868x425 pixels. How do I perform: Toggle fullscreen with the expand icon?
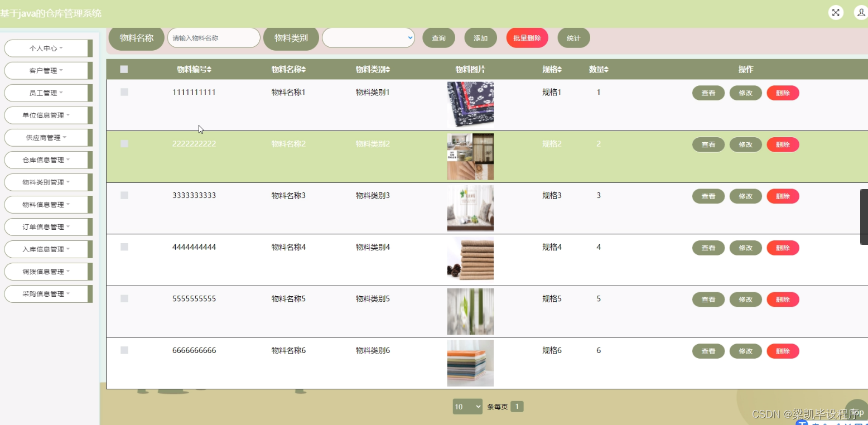[x=836, y=12]
